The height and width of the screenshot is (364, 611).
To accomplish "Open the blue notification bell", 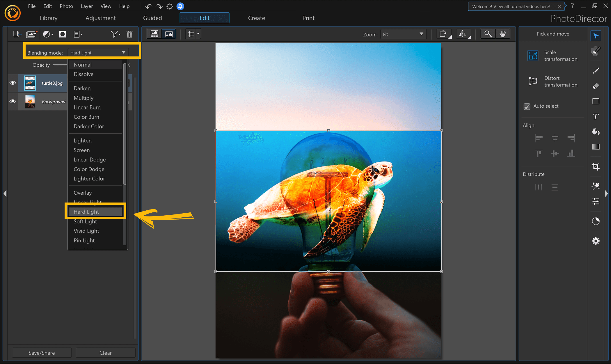I will [180, 6].
